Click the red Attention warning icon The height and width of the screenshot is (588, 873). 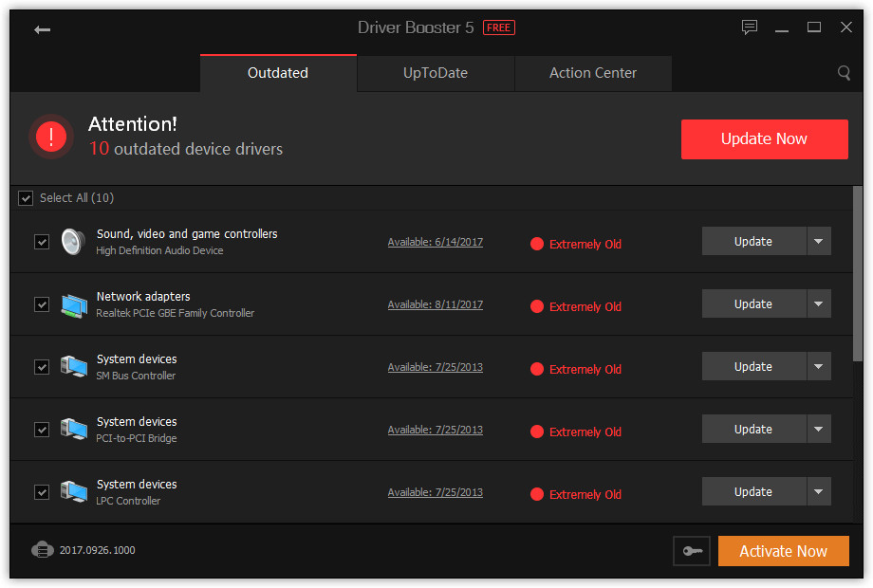pyautogui.click(x=50, y=138)
